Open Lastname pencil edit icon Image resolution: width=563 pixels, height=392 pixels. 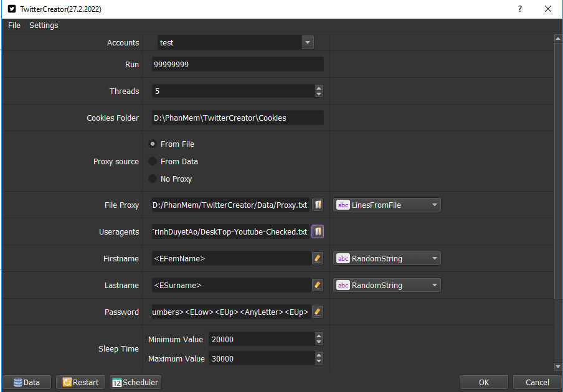(x=318, y=285)
